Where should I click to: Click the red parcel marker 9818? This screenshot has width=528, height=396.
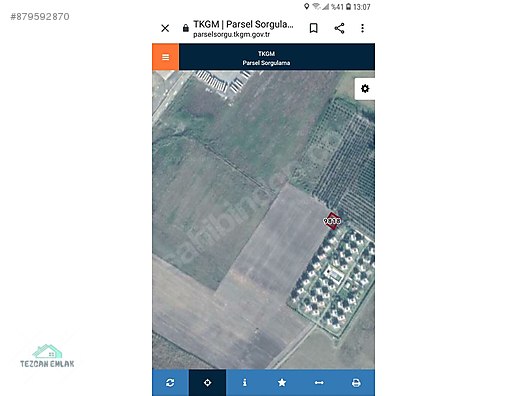[x=332, y=221]
